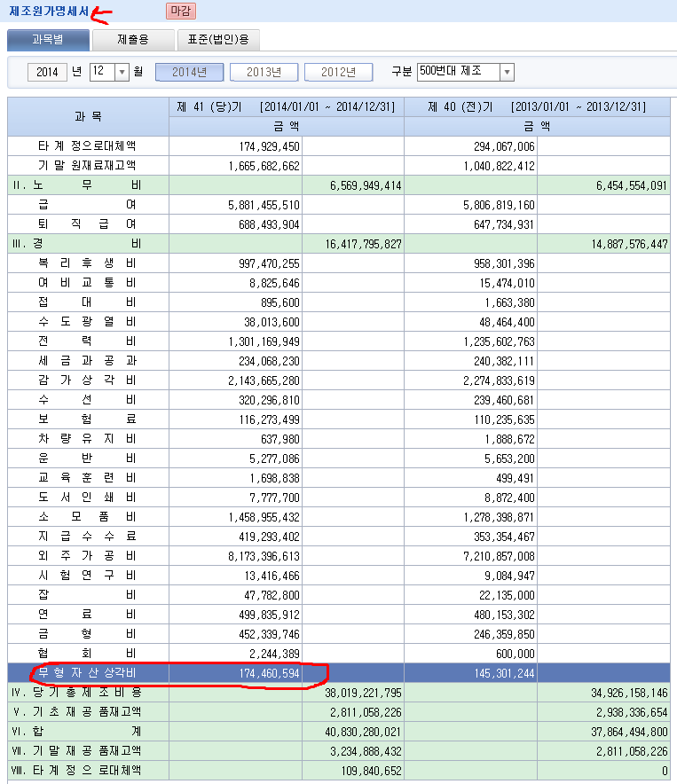
Task: Click the 제 40 (전)기 column header
Action: (537, 107)
